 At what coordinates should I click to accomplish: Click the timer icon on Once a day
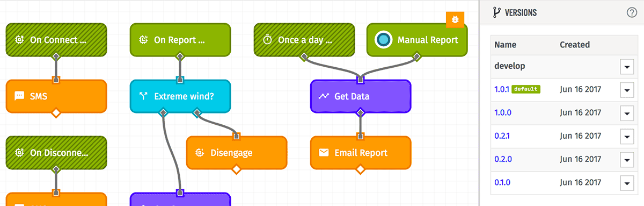267,40
